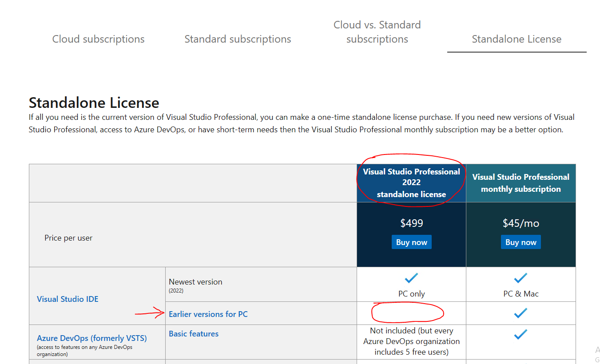Click Visual Studio Professional monthly subscription header
Image resolution: width=600 pixels, height=364 pixels.
coord(521,183)
